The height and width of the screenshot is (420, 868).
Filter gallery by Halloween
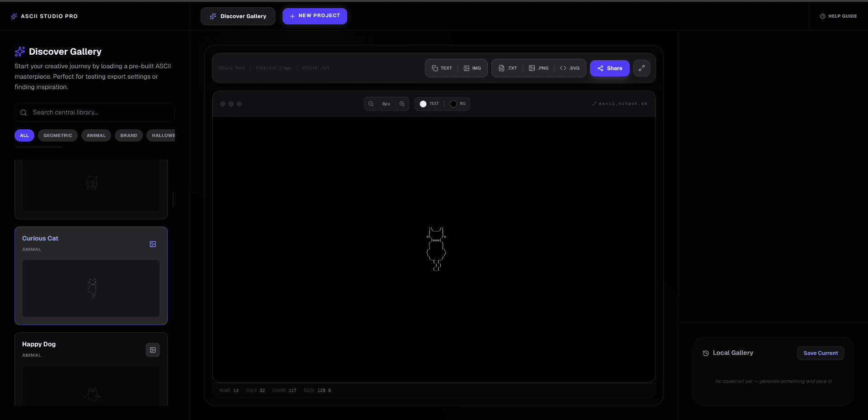(161, 136)
